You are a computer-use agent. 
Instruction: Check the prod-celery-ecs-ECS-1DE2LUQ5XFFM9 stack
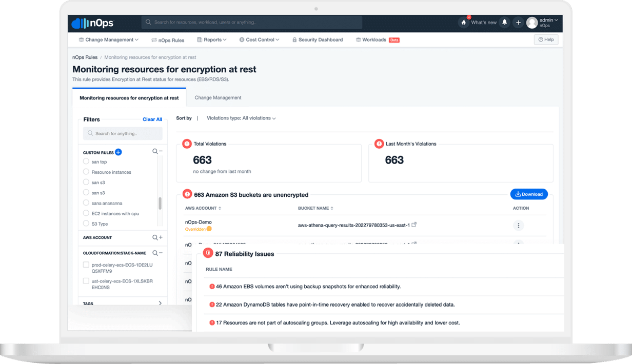pyautogui.click(x=86, y=265)
